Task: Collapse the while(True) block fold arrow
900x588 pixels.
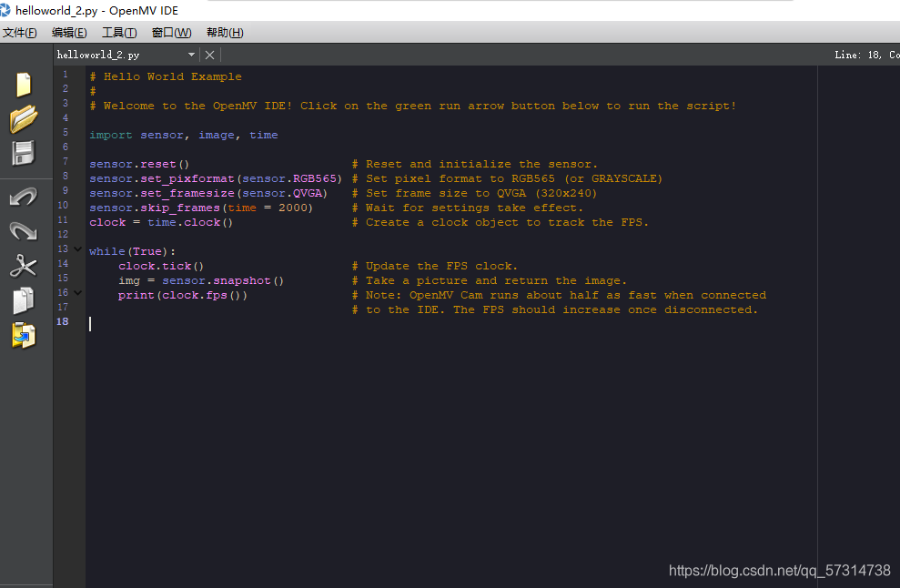Action: 78,249
